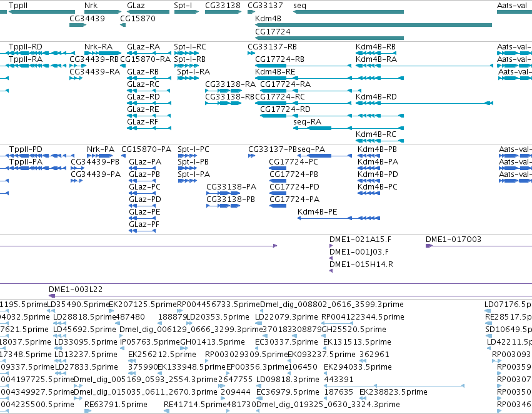This screenshot has width=532, height=414.
Task: Select the EK256212.5prime EST label
Action: click(x=162, y=355)
